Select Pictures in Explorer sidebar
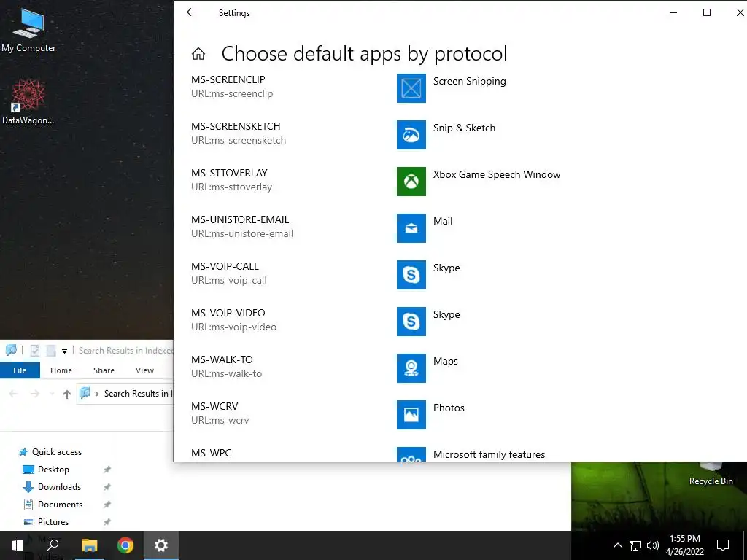 [x=46, y=522]
